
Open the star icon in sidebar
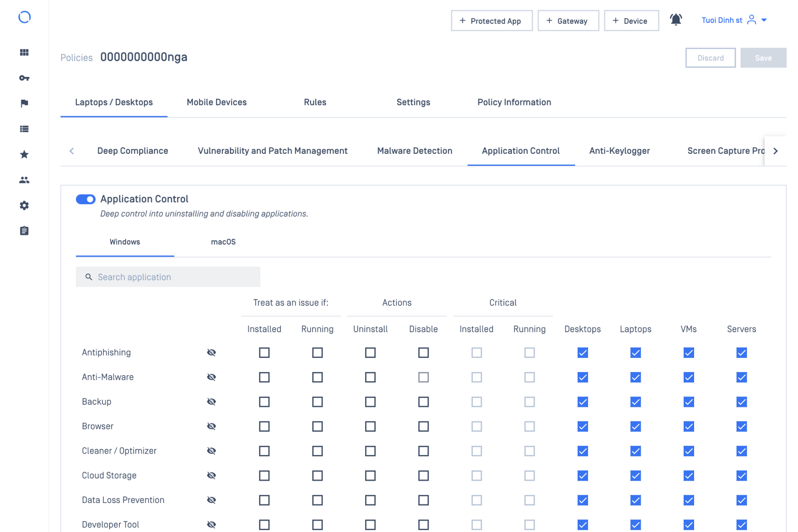[x=24, y=154]
